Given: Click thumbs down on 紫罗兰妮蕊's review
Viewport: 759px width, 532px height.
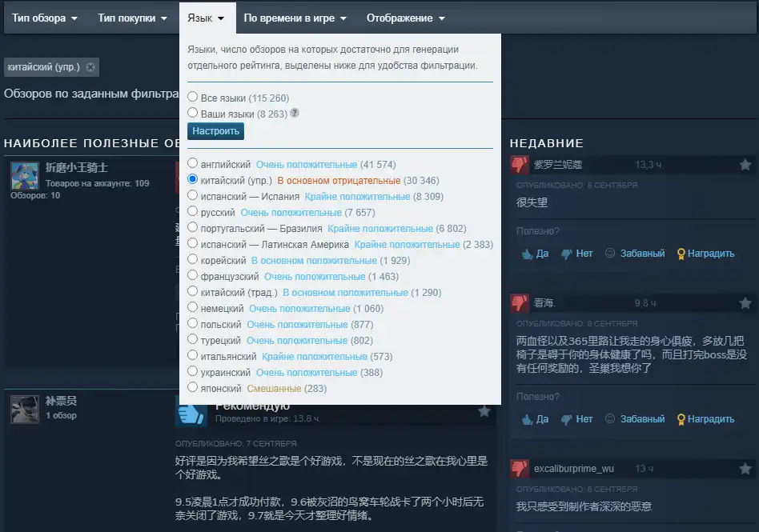Looking at the screenshot, I should click(x=576, y=254).
